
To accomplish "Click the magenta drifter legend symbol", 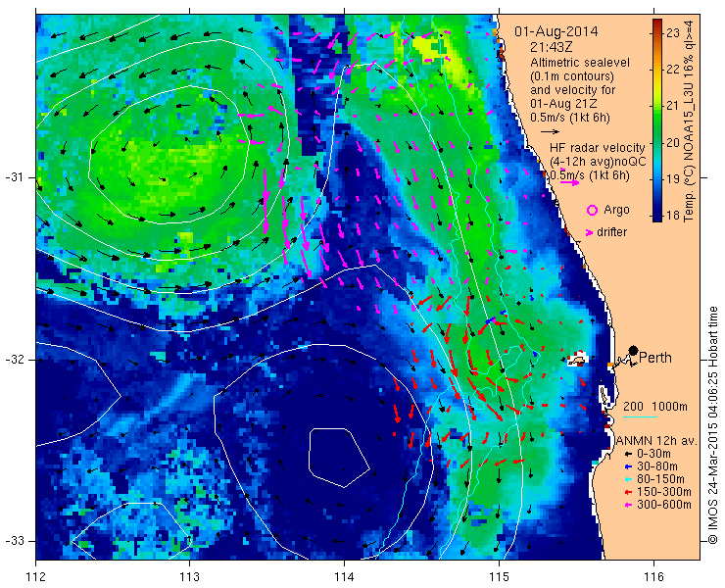I will tap(590, 232).
